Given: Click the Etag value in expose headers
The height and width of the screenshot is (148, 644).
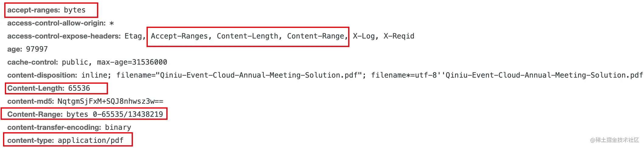Looking at the screenshot, I should click(x=133, y=36).
